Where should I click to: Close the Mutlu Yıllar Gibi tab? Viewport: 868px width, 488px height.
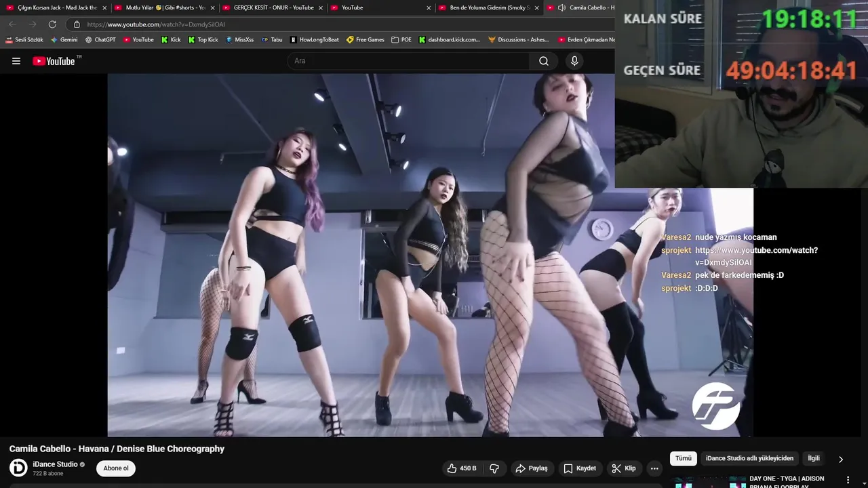(x=212, y=7)
